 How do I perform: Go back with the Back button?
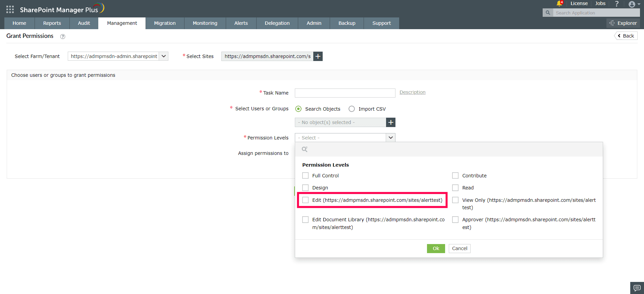tap(626, 36)
